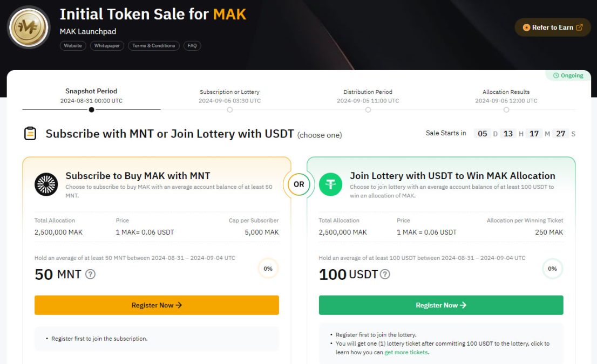Click the MAK Launchpad coin logo

(28, 27)
